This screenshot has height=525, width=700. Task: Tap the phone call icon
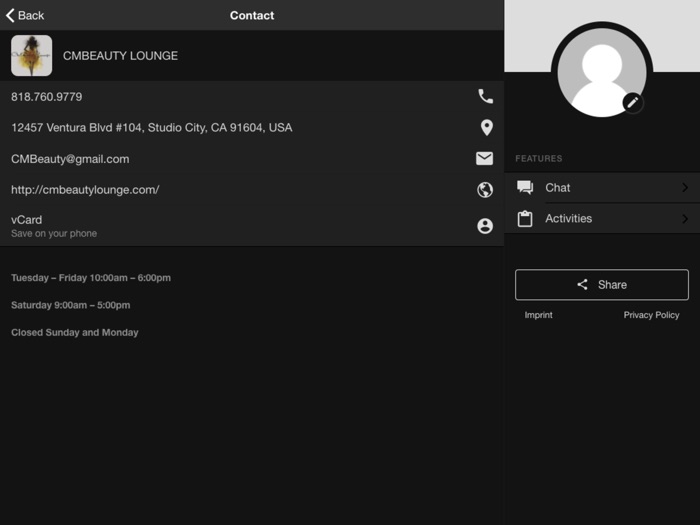pos(485,97)
